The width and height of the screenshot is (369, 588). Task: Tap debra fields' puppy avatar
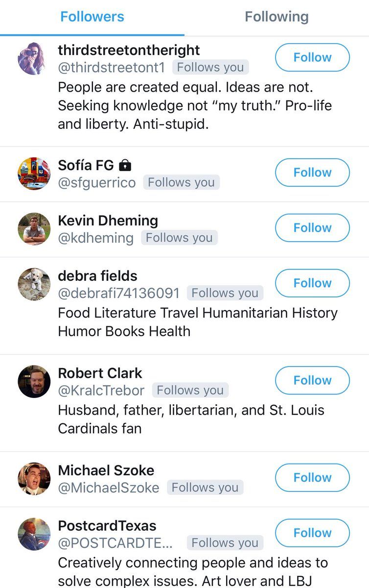tap(34, 284)
